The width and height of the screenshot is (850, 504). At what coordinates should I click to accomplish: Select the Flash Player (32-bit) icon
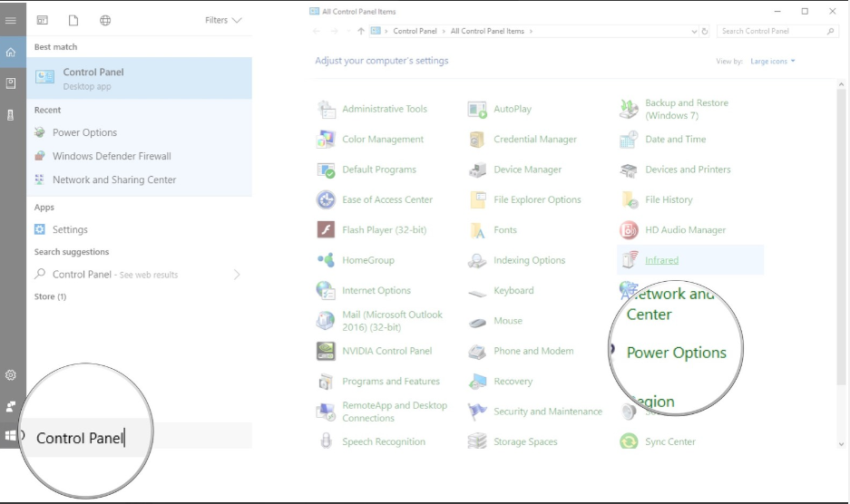(x=326, y=230)
